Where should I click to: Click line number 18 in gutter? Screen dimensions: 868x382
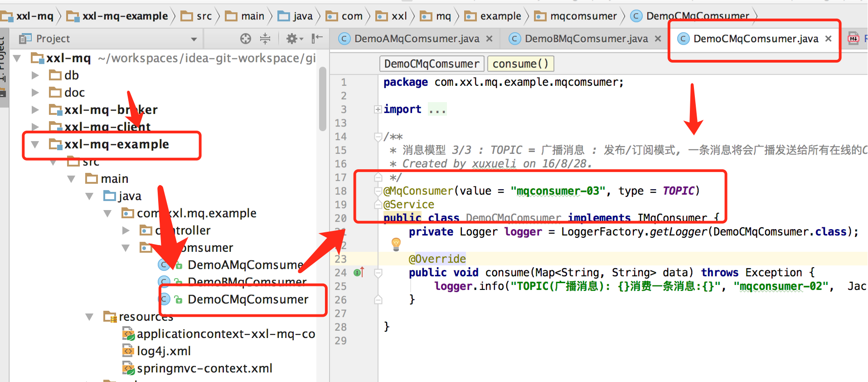[x=341, y=191]
